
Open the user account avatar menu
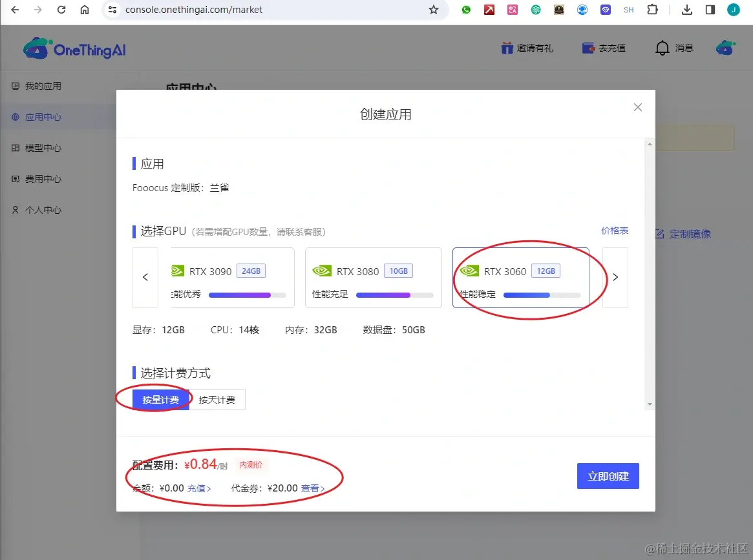pyautogui.click(x=726, y=48)
